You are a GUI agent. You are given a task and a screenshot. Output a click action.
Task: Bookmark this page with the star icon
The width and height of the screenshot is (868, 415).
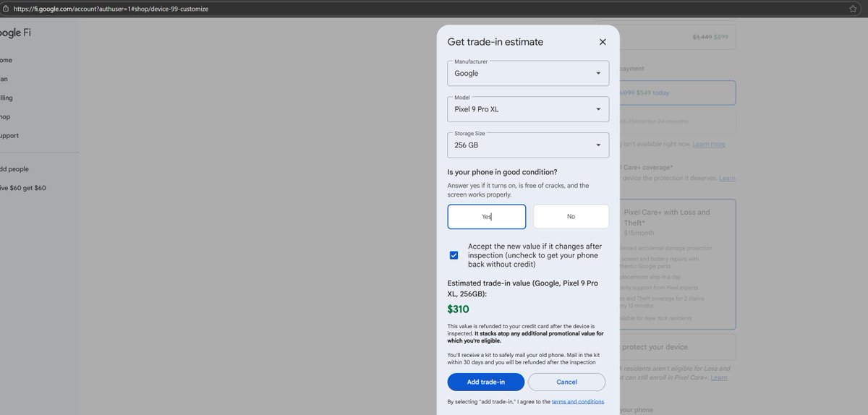point(854,9)
